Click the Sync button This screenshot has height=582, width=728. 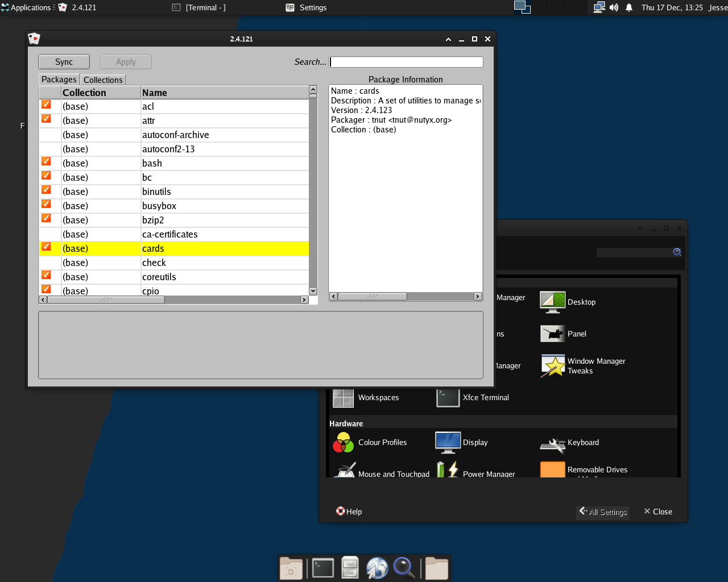coord(64,62)
